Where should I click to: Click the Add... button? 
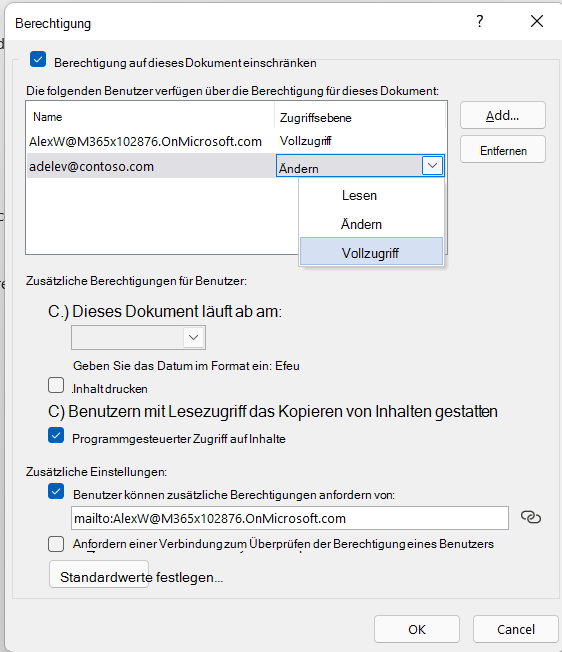point(503,115)
